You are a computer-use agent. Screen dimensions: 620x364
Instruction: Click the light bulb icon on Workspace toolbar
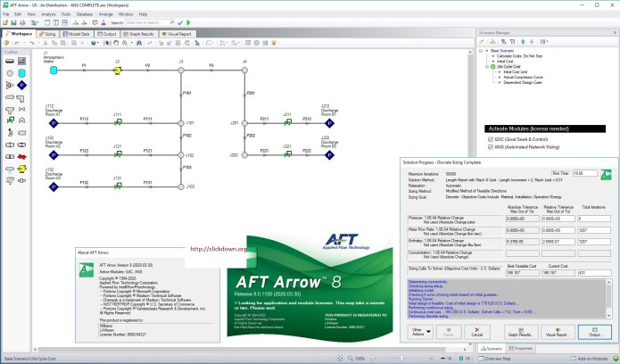[x=274, y=43]
